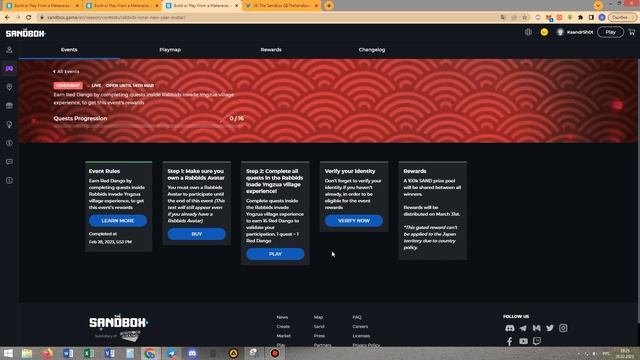Switch to the Playmap tab
The width and height of the screenshot is (640, 360).
pyautogui.click(x=170, y=50)
